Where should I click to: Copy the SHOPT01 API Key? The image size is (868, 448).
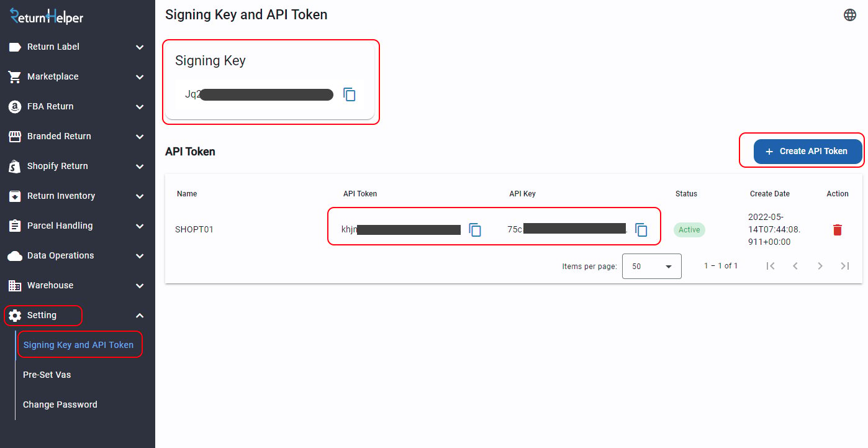[641, 230]
